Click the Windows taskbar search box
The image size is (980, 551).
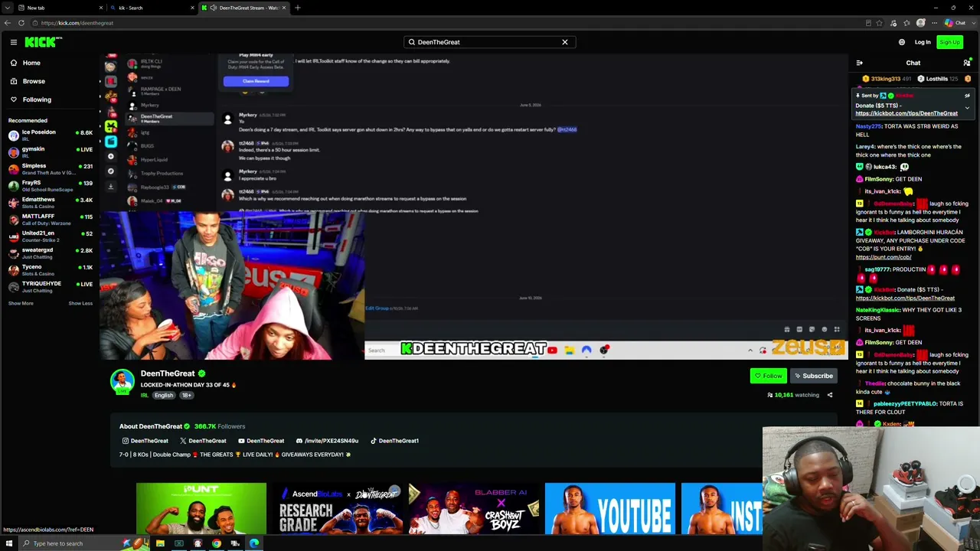click(x=84, y=543)
